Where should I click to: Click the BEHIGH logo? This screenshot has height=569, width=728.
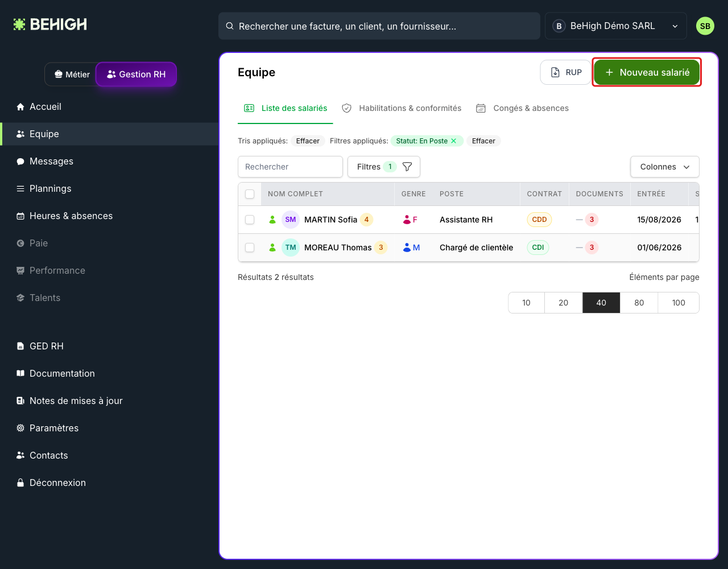50,24
